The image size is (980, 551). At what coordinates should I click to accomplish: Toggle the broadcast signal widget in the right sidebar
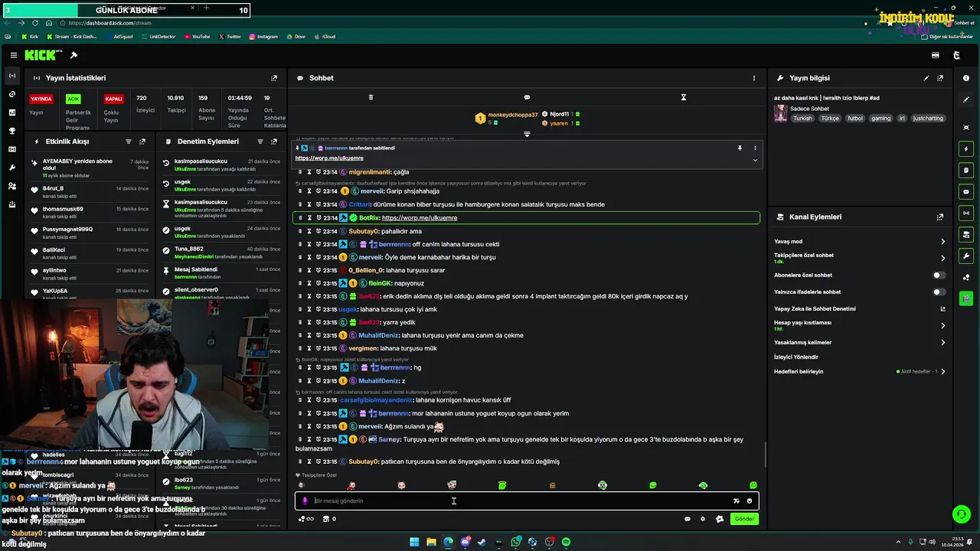click(966, 213)
